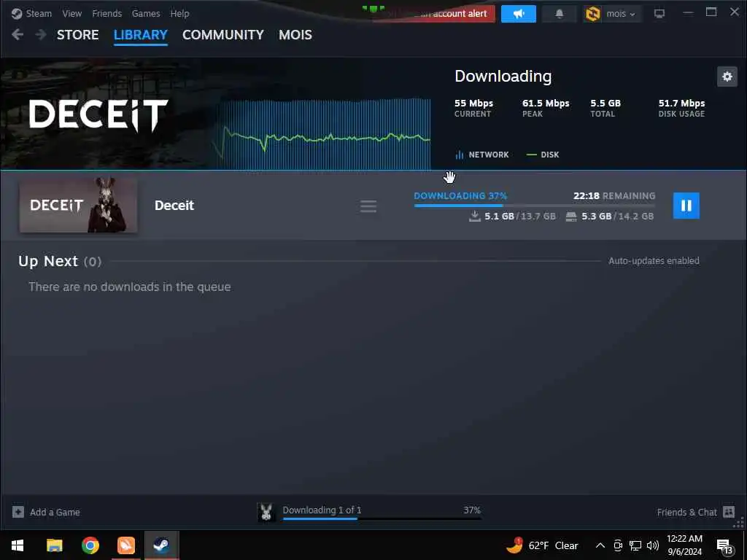747x560 pixels.
Task: Click the Add a Game label
Action: click(x=55, y=513)
